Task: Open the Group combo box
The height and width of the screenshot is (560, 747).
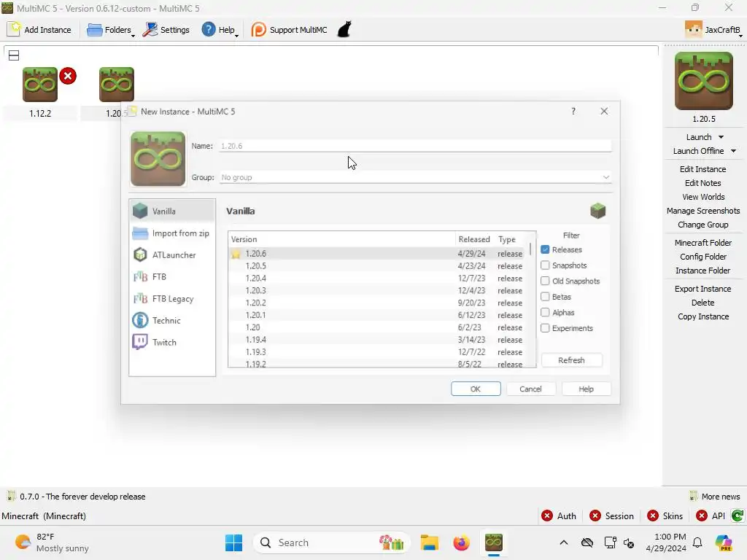Action: [x=415, y=177]
